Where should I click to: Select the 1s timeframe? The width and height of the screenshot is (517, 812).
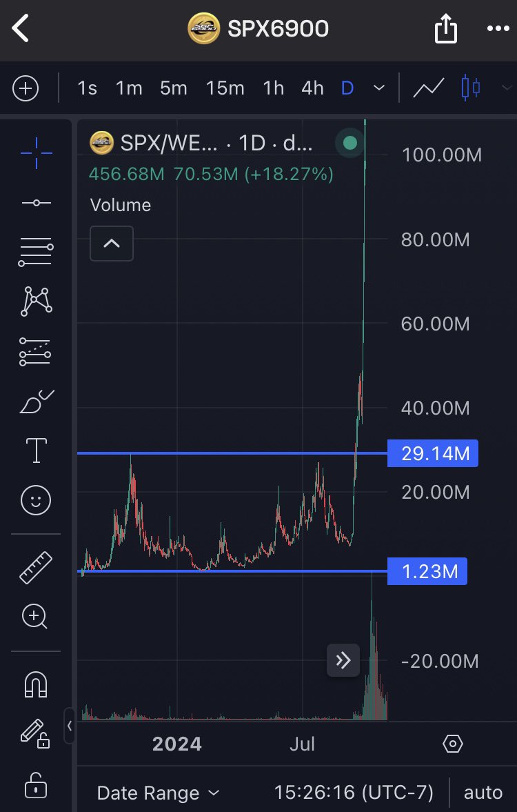tap(87, 88)
